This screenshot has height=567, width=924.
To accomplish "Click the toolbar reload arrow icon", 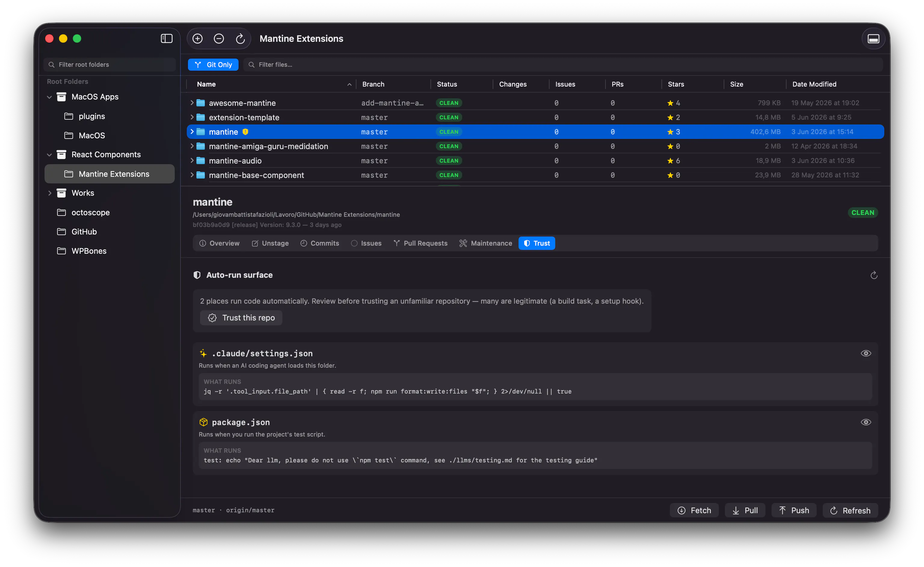I will point(240,38).
